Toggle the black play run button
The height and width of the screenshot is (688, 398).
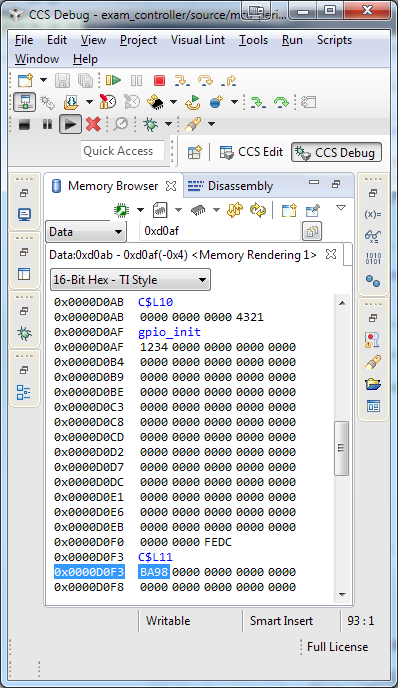[70, 125]
